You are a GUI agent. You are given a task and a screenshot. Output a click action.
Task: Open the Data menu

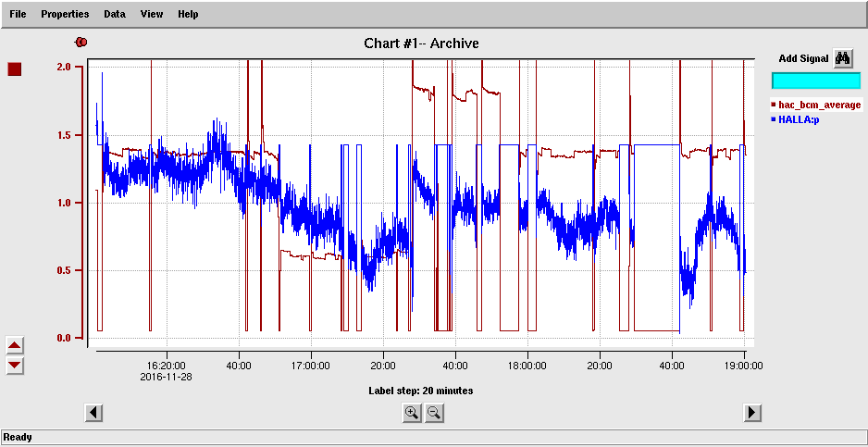point(115,14)
